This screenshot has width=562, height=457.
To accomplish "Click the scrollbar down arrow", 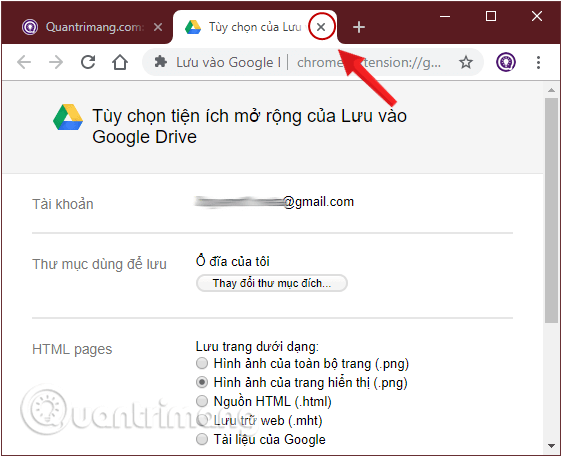I will [551, 446].
